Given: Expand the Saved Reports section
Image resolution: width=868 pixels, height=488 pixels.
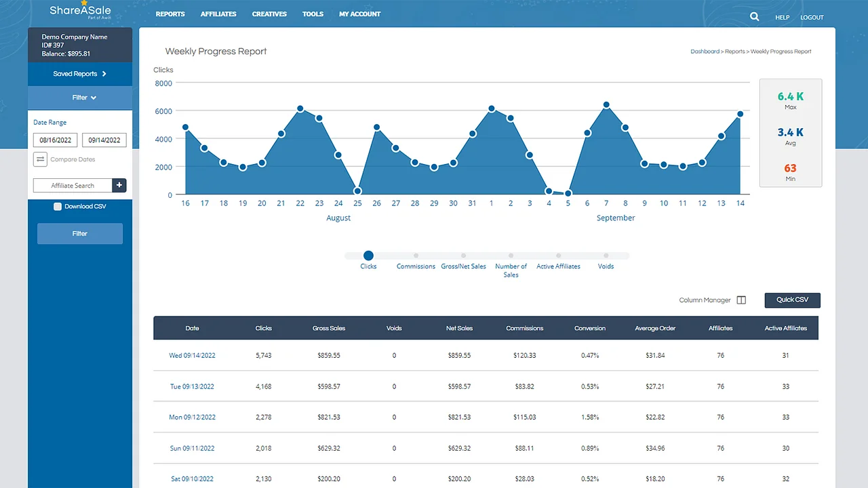Looking at the screenshot, I should tap(79, 73).
